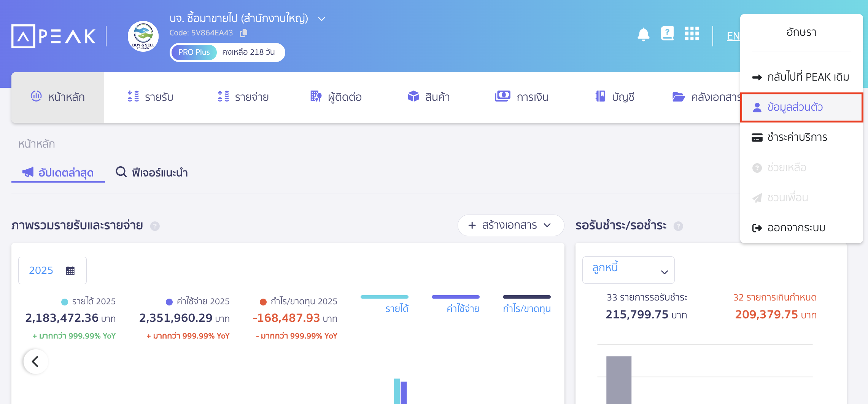Click help icon next to รอรับชำระ/รอชำระ
This screenshot has height=404, width=868.
(678, 226)
